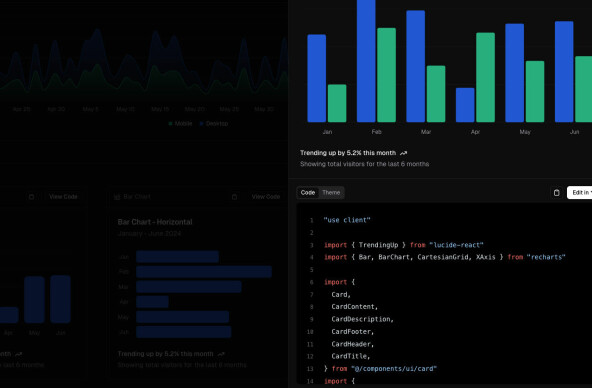Image resolution: width=592 pixels, height=388 pixels.
Task: Click the Feb bar in horizontal bar chart
Action: 204,272
